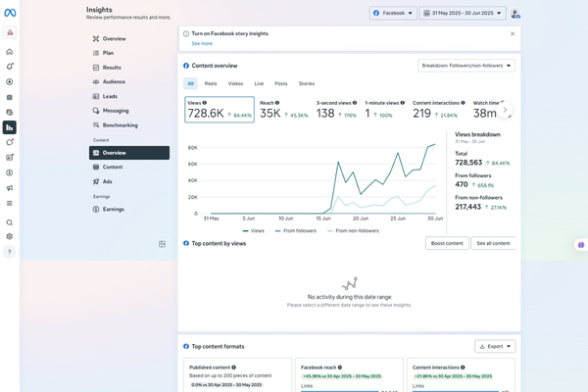The image size is (588, 392).
Task: Open the Home icon in left rail
Action: [x=10, y=52]
